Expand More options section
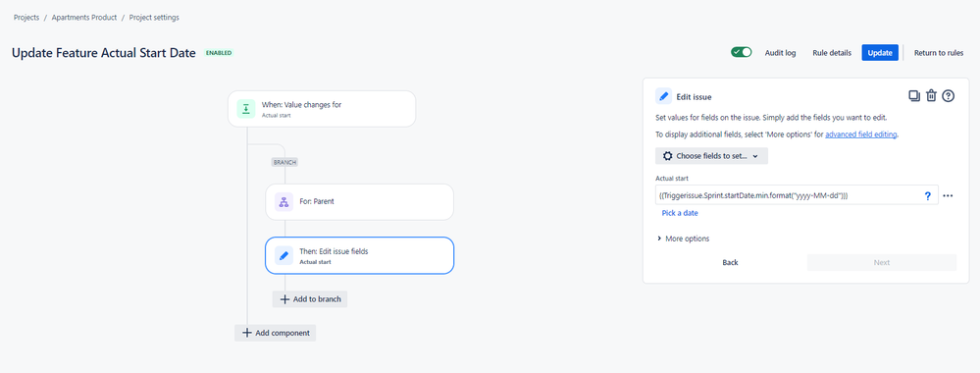 click(x=683, y=239)
